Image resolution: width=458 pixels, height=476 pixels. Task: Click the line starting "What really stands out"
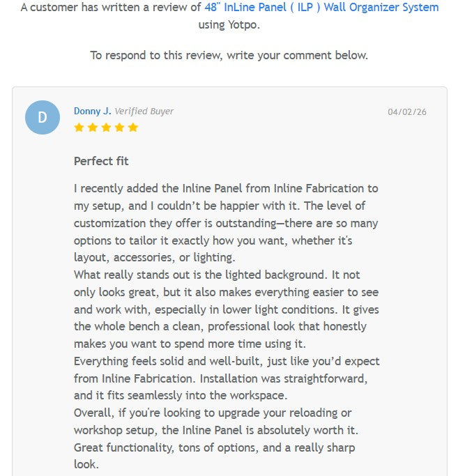[217, 275]
